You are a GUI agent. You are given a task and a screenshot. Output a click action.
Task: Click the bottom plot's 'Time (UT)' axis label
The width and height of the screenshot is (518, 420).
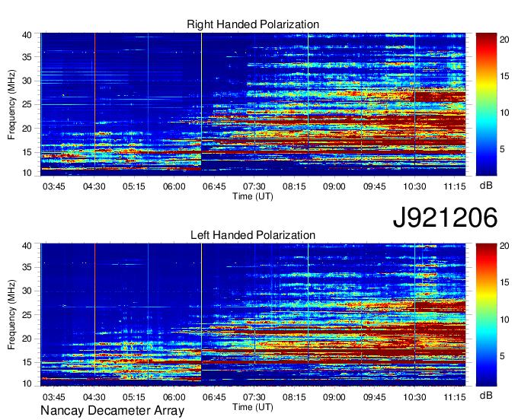click(253, 407)
